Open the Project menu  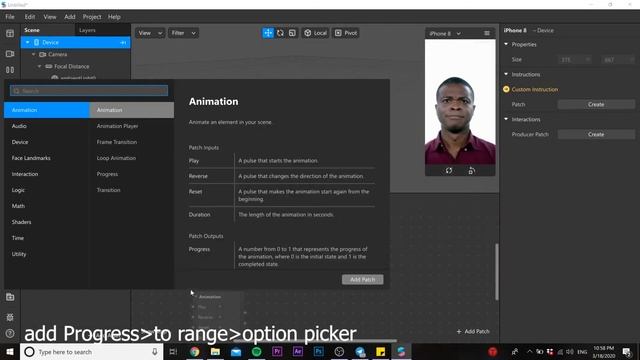[92, 17]
